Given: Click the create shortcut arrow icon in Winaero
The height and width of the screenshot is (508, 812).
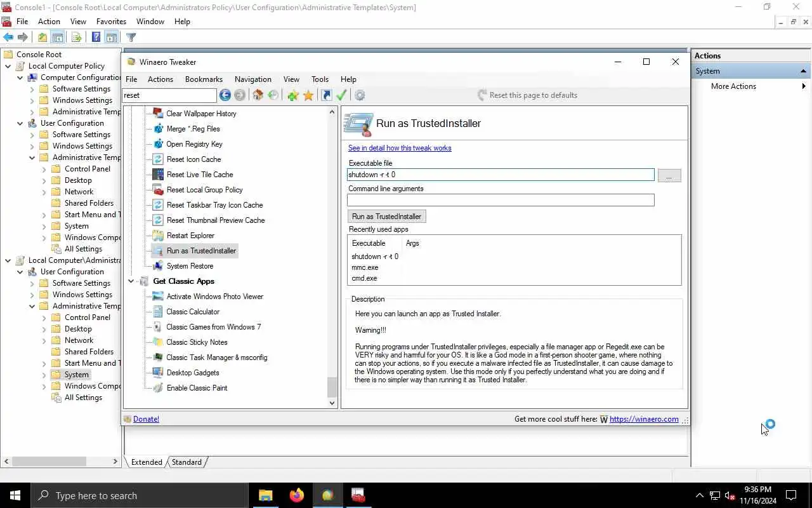Looking at the screenshot, I should (326, 95).
